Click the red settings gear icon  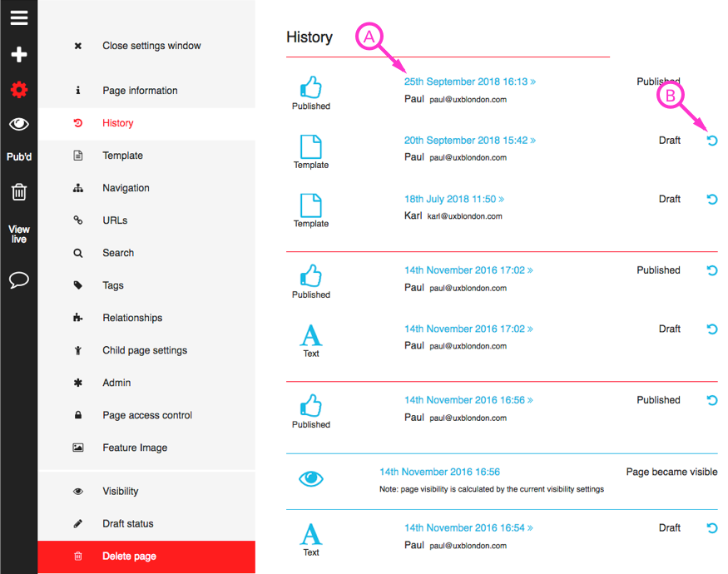[19, 89]
